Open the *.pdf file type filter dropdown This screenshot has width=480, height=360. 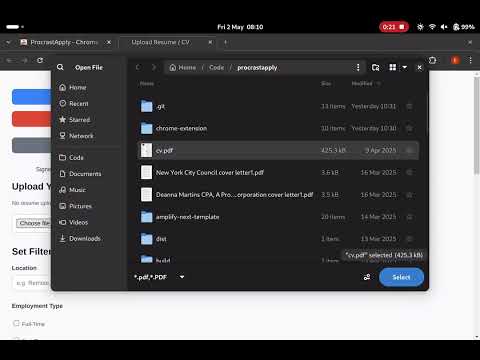click(x=159, y=277)
